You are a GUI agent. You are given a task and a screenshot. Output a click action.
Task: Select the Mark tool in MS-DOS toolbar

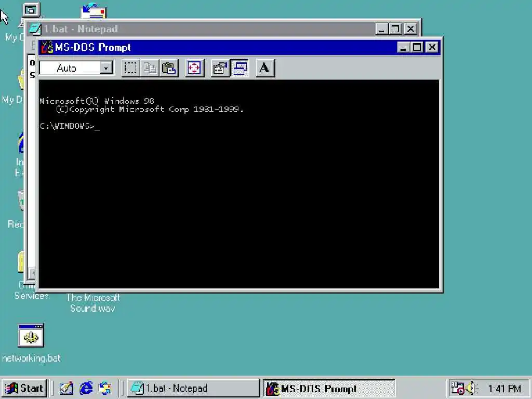coord(130,68)
